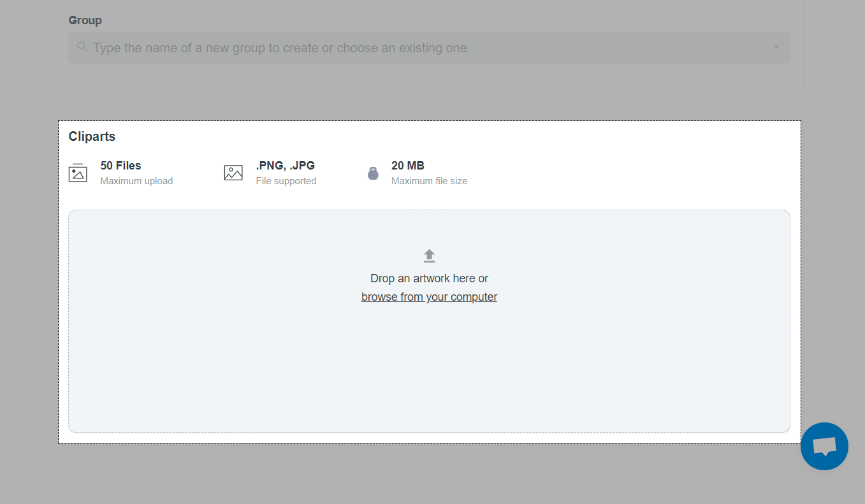This screenshot has height=504, width=865.
Task: Click the '50 Files' text
Action: point(120,166)
